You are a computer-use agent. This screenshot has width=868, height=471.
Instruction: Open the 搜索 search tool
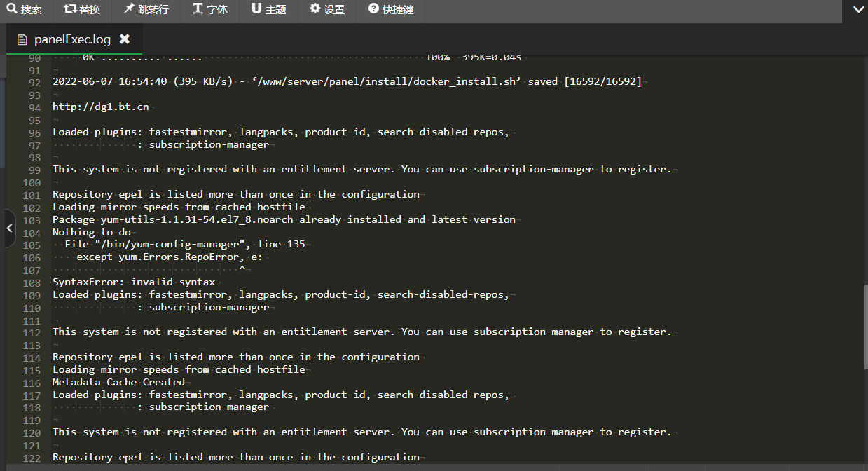pos(25,10)
